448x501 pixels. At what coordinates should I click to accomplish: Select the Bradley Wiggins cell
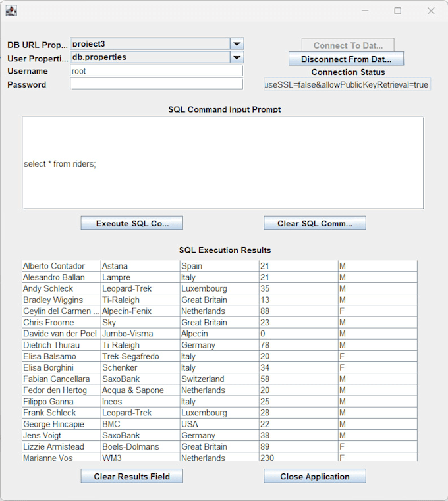61,300
